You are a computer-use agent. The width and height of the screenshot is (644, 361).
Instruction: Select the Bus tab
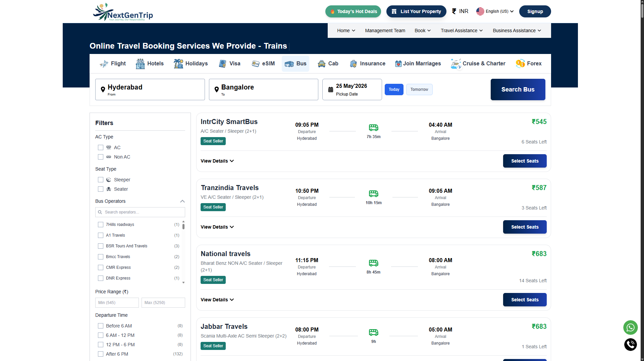296,64
